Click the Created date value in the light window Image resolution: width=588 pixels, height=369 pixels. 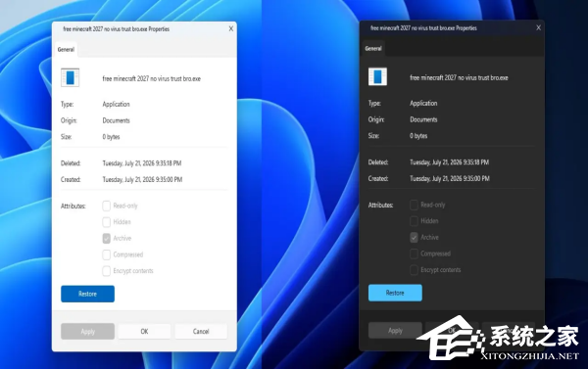[x=142, y=180]
